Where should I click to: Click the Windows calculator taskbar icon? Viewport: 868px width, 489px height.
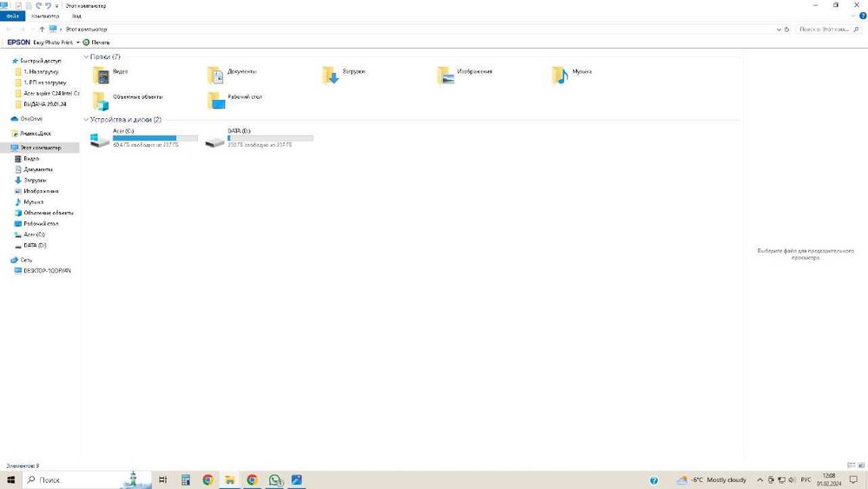186,480
